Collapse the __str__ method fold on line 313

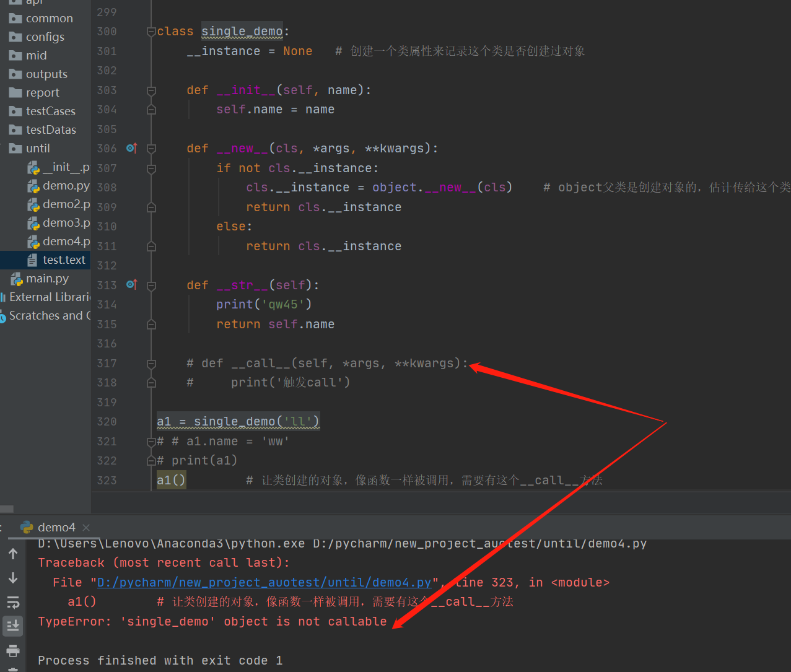coord(151,285)
